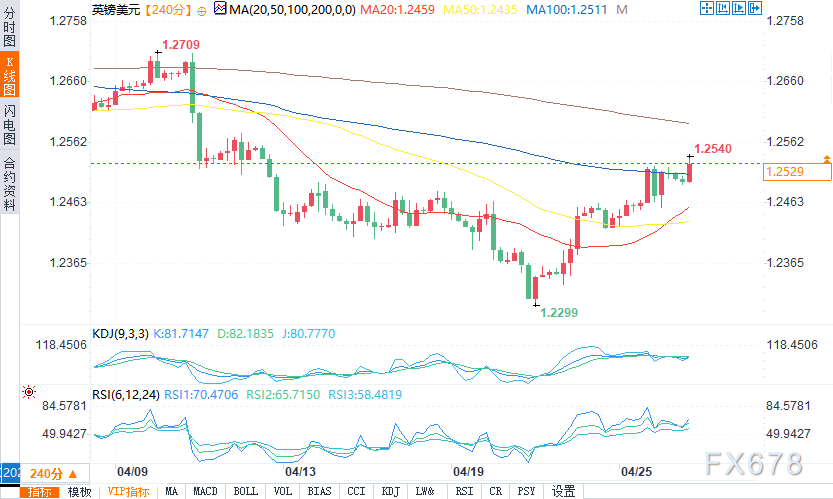The image size is (833, 499).
Task: Click the 1.2540 recent high marker
Action: point(713,149)
